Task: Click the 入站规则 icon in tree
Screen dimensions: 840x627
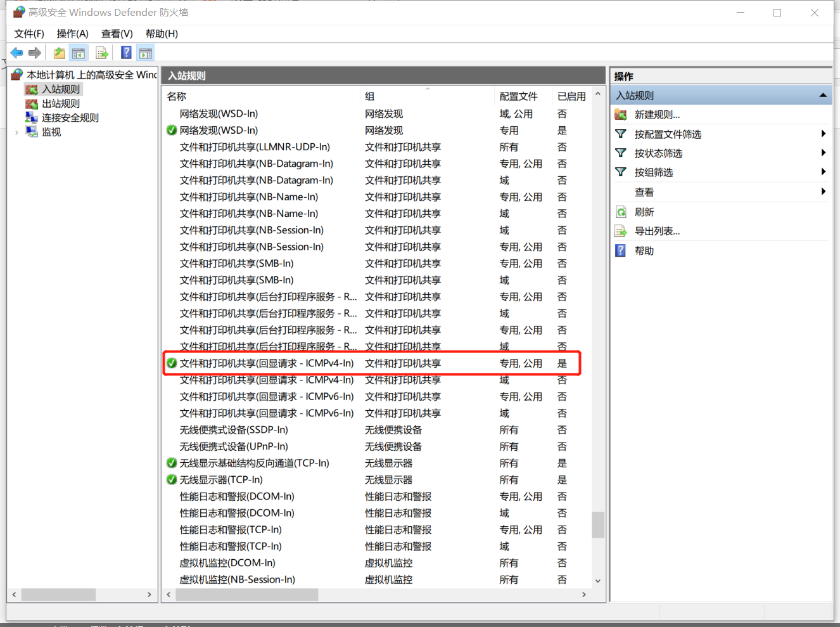Action: (32, 89)
